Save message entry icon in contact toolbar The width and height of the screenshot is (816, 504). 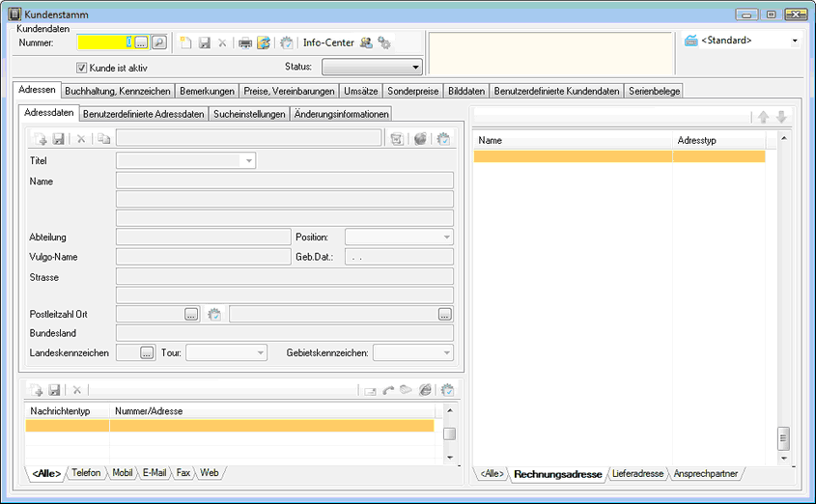(54, 389)
